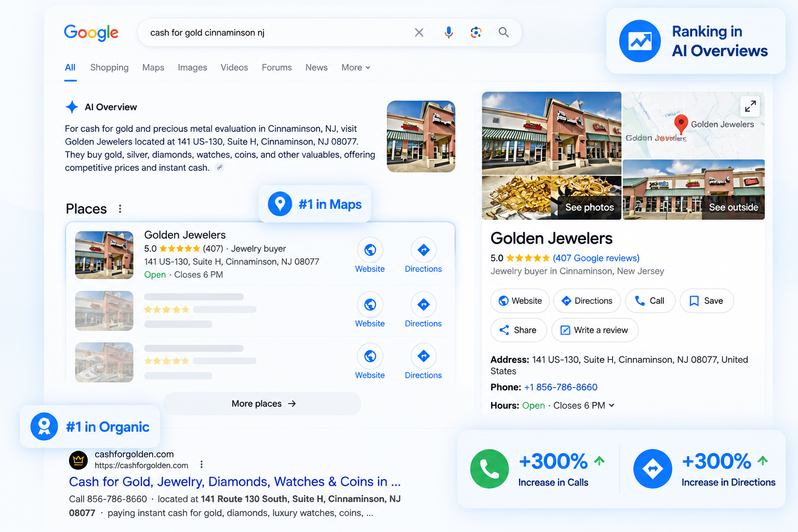Click the Ranking in AI Overviews chart icon
Screen dimensions: 798x532
point(640,41)
